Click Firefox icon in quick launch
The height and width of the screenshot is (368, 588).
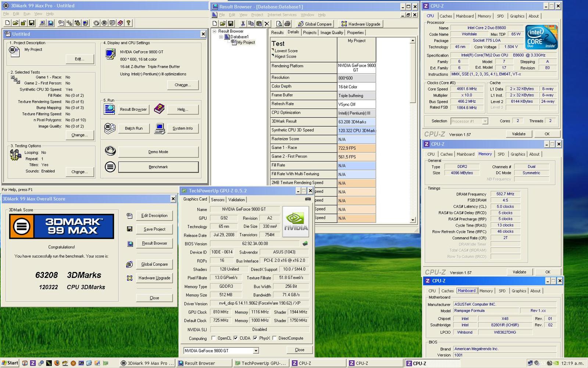click(57, 363)
